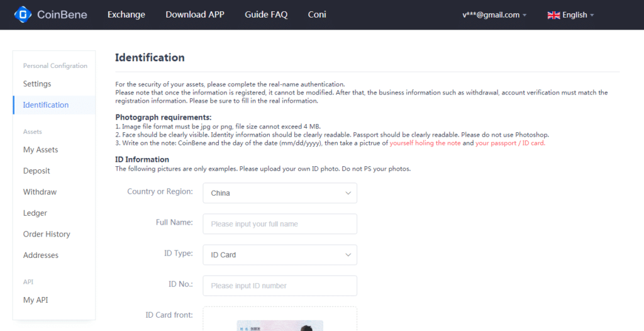Open the Exchange menu item
This screenshot has height=331, width=644.
[x=126, y=14]
